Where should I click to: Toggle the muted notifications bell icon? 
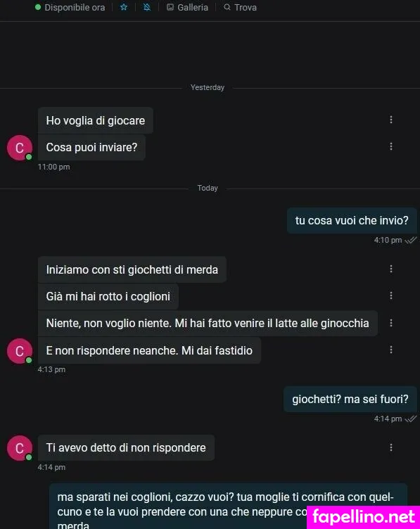(147, 7)
